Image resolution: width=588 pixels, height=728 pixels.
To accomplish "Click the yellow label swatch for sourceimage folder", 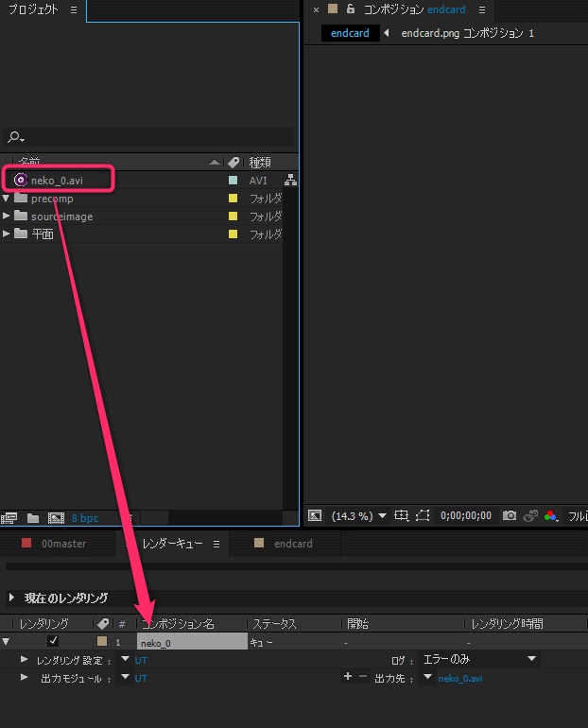I will coord(233,217).
